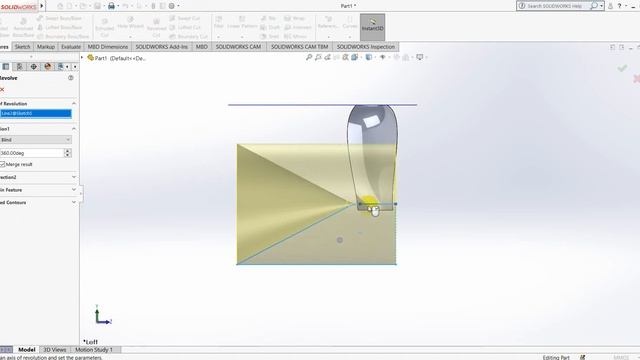Open the 3D Views bottom tab
640x360 pixels.
pyautogui.click(x=55, y=350)
